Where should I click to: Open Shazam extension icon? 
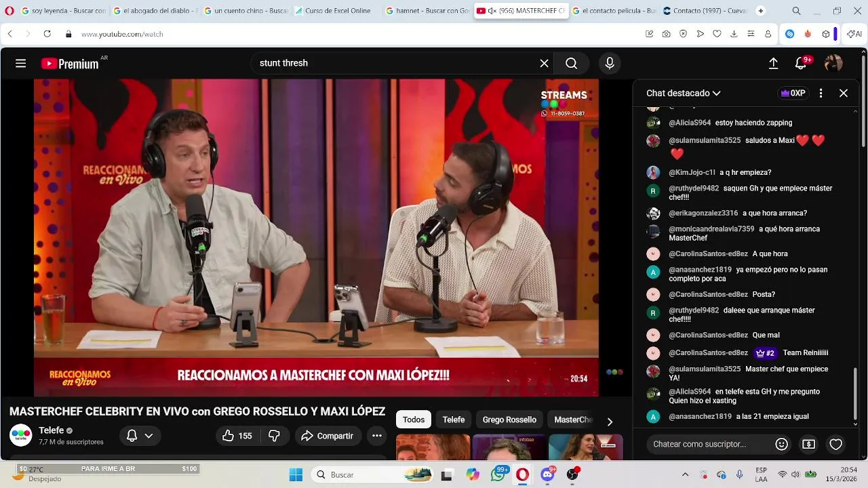pos(790,34)
